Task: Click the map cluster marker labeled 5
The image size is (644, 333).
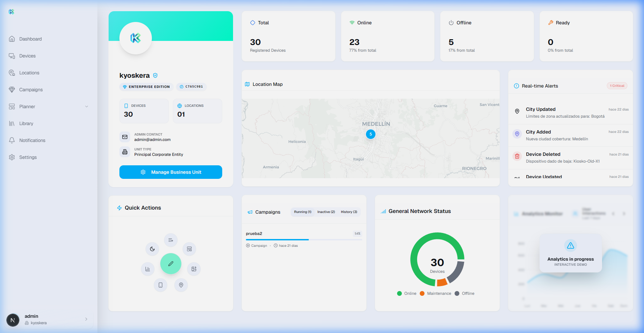Action: [x=371, y=134]
